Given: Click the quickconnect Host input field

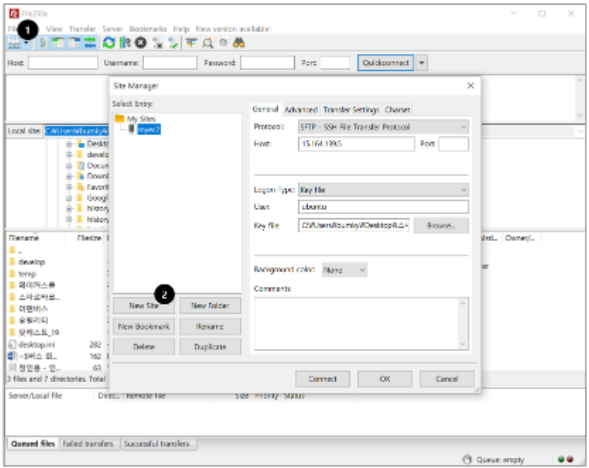Looking at the screenshot, I should 63,63.
